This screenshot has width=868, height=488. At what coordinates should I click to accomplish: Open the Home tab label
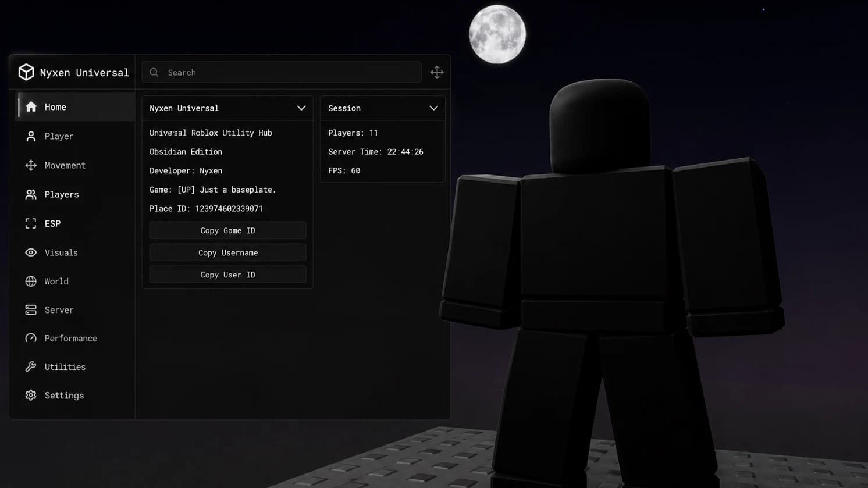[x=55, y=107]
